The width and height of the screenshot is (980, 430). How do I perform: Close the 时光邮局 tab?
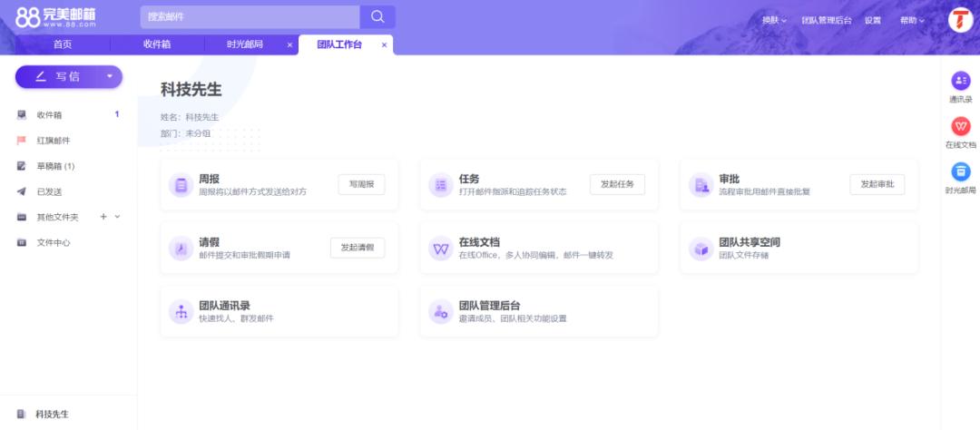289,45
